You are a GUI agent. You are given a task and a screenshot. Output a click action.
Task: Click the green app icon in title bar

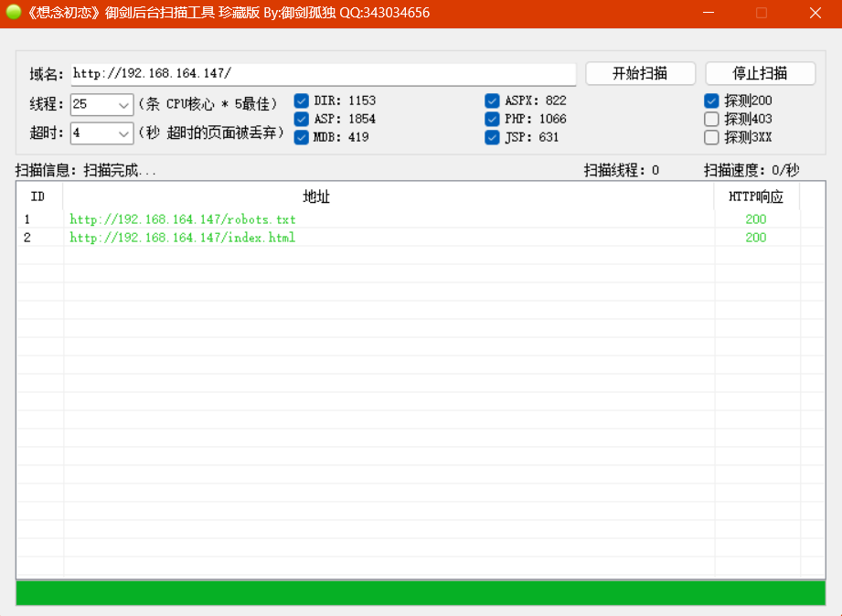[13, 12]
